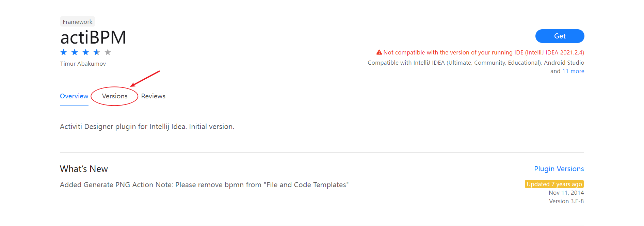Click the fifth gray rating star
This screenshot has height=226, width=644.
pyautogui.click(x=108, y=52)
